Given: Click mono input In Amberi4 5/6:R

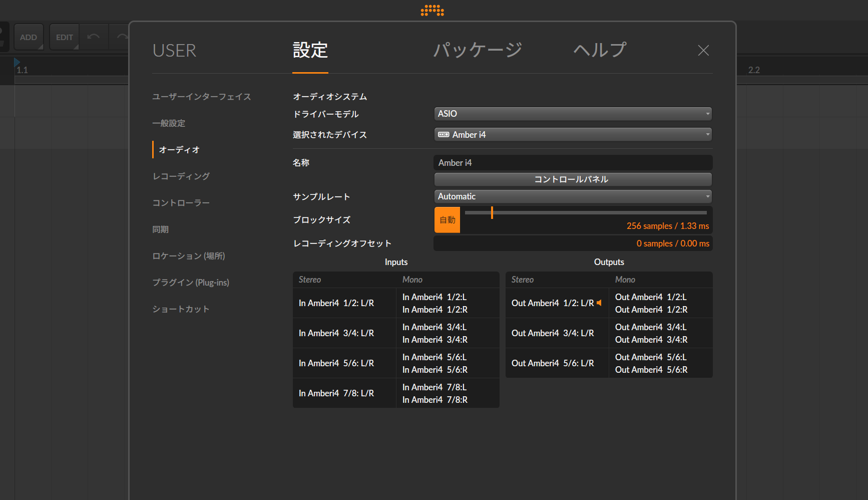Looking at the screenshot, I should (x=435, y=370).
